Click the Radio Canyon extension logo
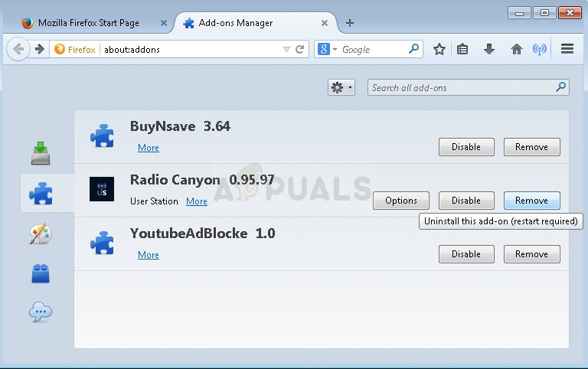The image size is (588, 369). click(x=102, y=189)
